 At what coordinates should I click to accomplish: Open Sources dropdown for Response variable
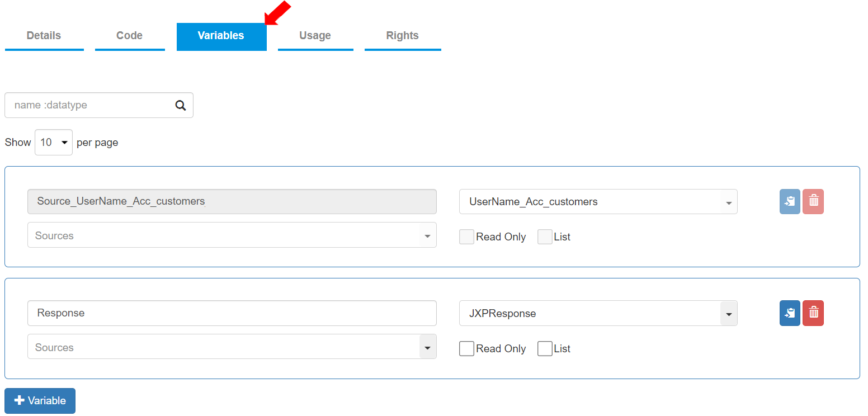point(427,347)
